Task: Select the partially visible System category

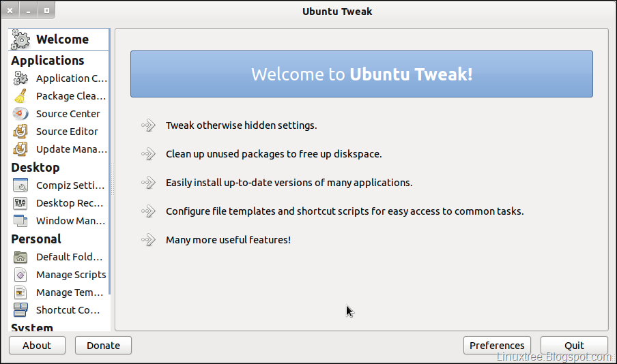Action: pyautogui.click(x=32, y=327)
